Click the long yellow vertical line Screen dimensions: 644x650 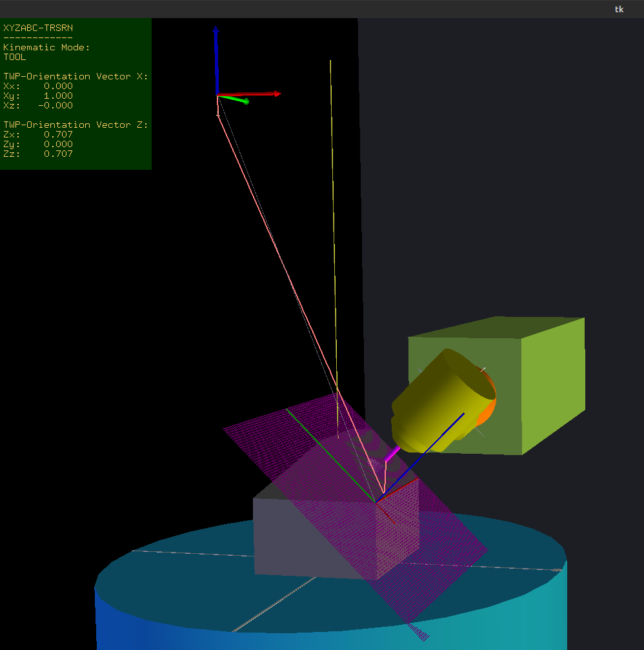[x=334, y=249]
